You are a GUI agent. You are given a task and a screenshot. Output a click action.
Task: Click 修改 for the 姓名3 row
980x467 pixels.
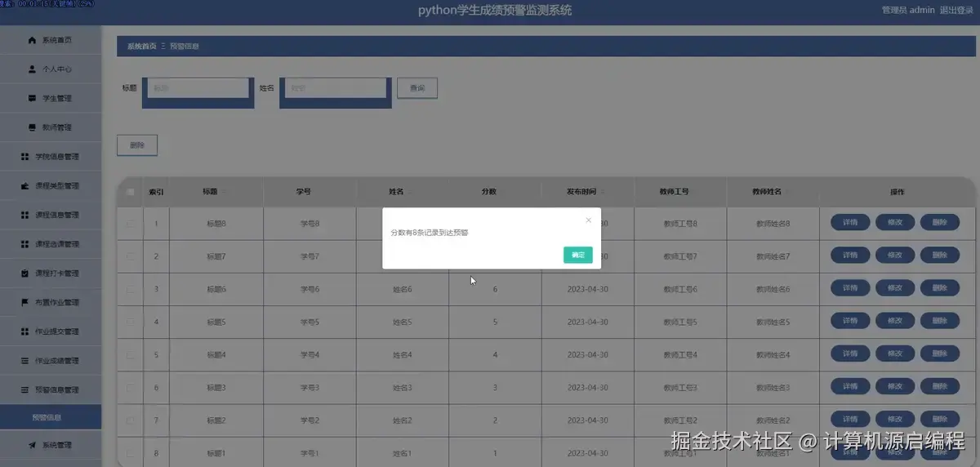pos(895,386)
